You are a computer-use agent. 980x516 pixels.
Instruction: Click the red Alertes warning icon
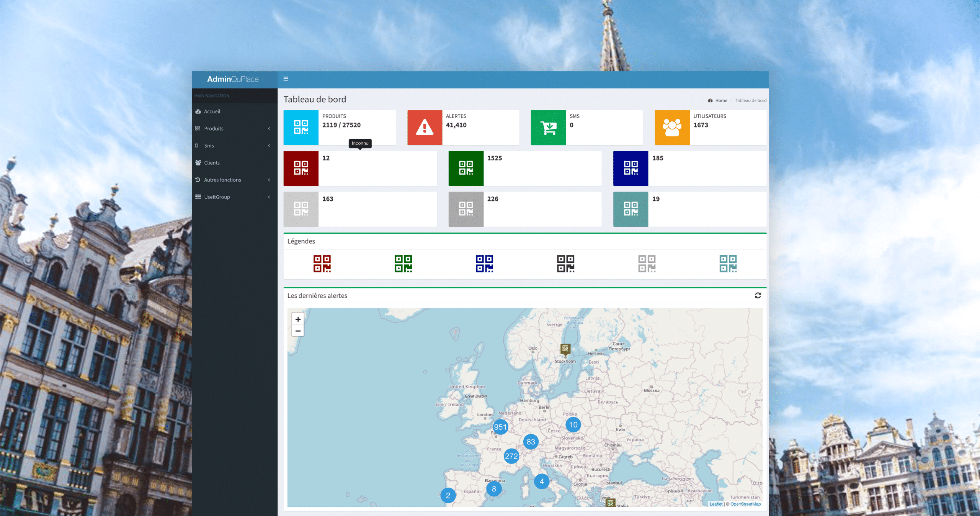coord(425,128)
